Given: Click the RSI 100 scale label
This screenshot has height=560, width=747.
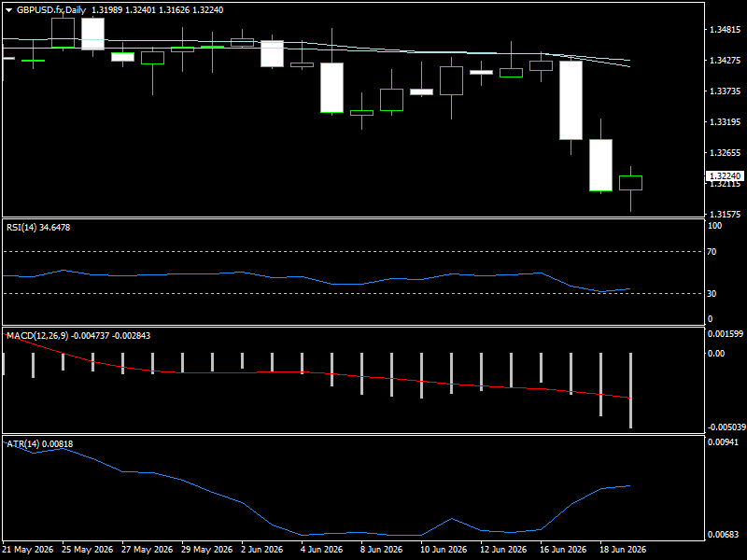Looking at the screenshot, I should point(714,226).
